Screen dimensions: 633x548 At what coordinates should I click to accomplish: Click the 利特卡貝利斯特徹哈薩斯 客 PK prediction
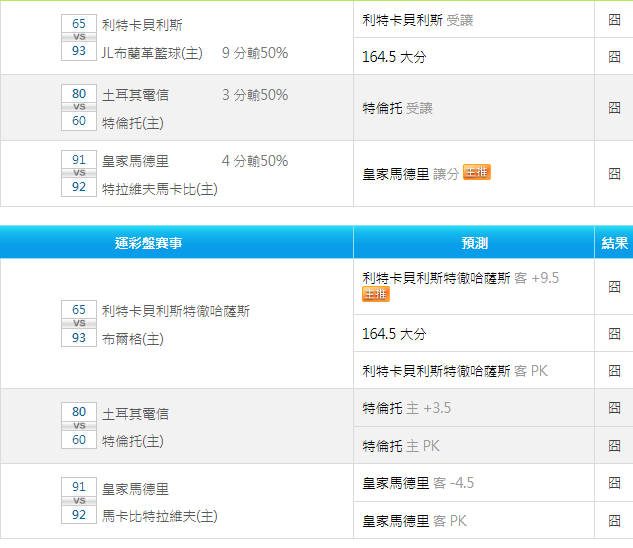coord(454,371)
